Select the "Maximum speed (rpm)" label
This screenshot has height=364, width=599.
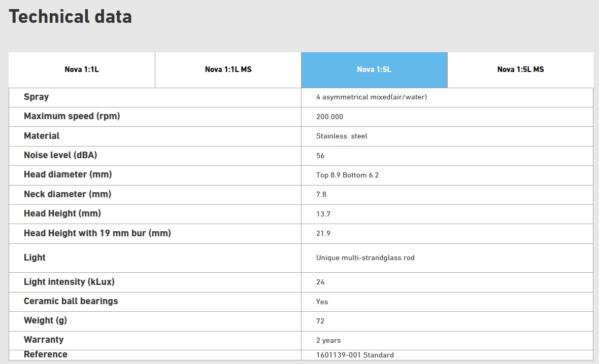click(x=72, y=117)
